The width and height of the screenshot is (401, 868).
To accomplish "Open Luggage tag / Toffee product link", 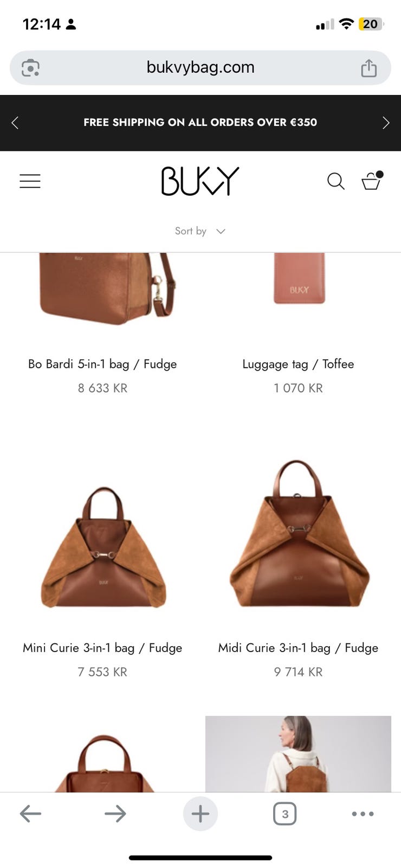I will coord(298,364).
